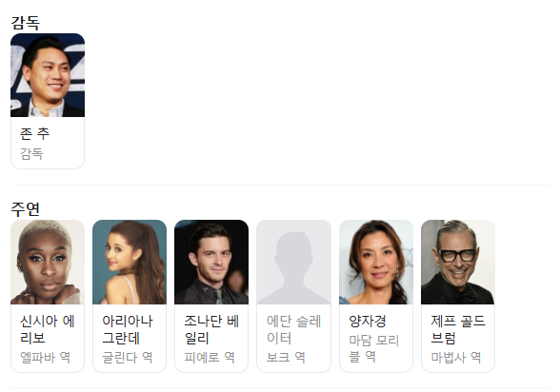Image resolution: width=560 pixels, height=392 pixels.
Task: Open 양자경's photo thumbnail
Action: [376, 263]
